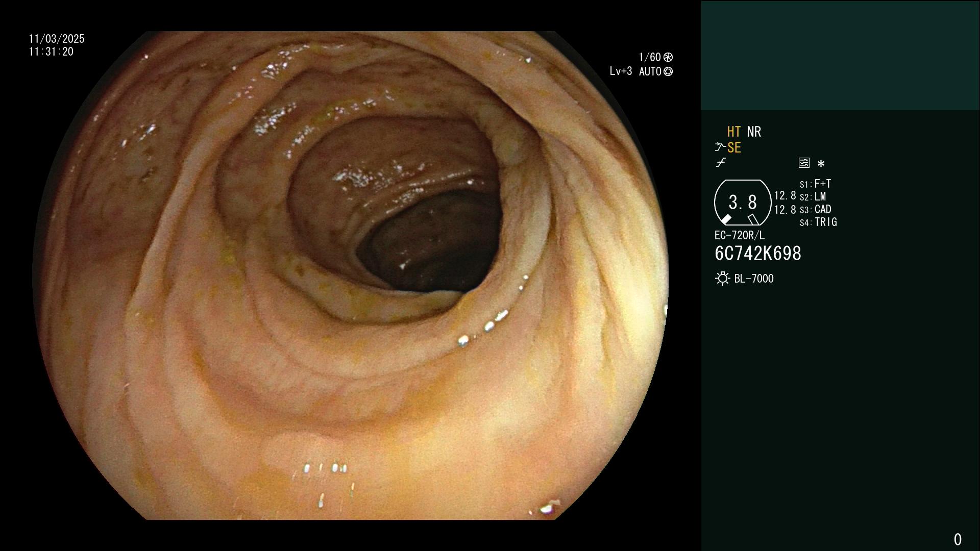Click the asterisk symbol beside the settings icon
The height and width of the screenshot is (551, 980).
click(x=821, y=164)
